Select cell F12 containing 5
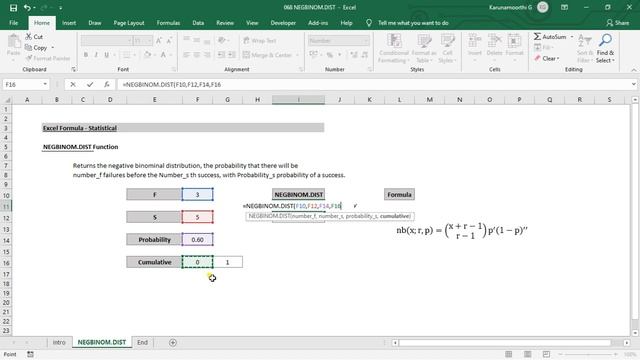 [198, 217]
